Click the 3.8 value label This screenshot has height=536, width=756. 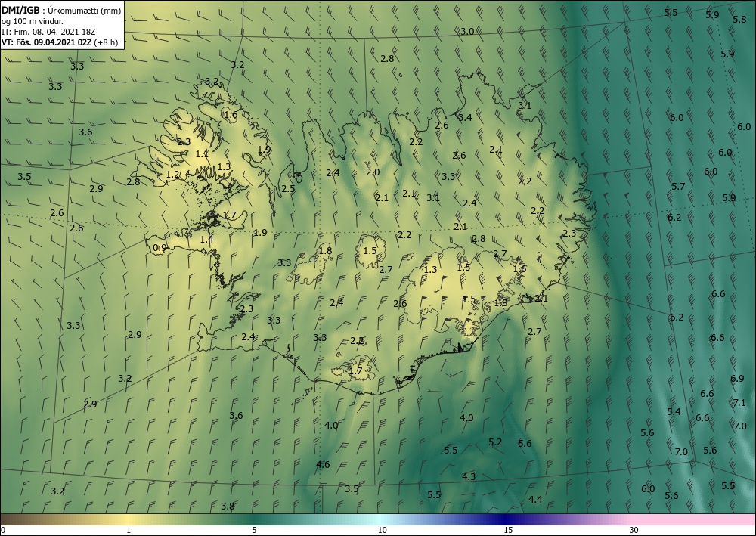(x=228, y=506)
